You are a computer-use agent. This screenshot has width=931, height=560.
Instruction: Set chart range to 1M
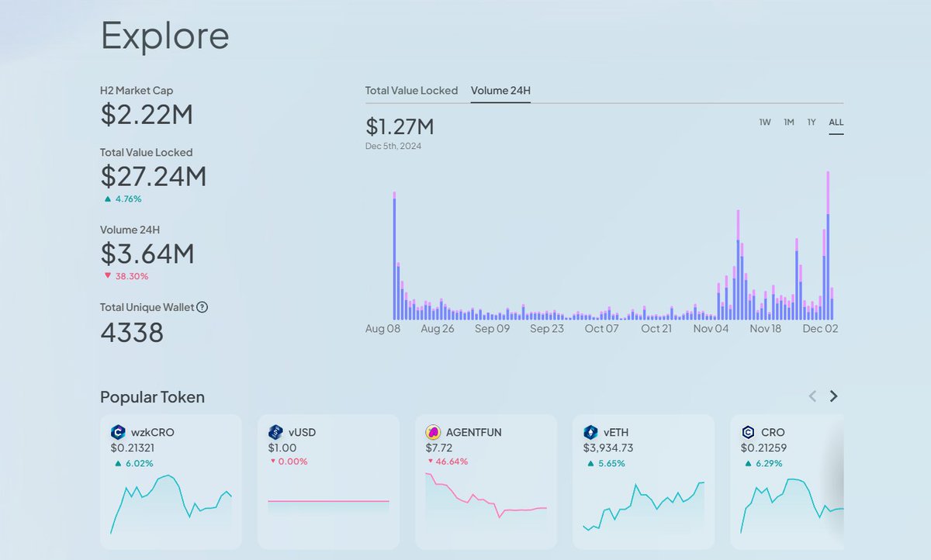pyautogui.click(x=789, y=122)
